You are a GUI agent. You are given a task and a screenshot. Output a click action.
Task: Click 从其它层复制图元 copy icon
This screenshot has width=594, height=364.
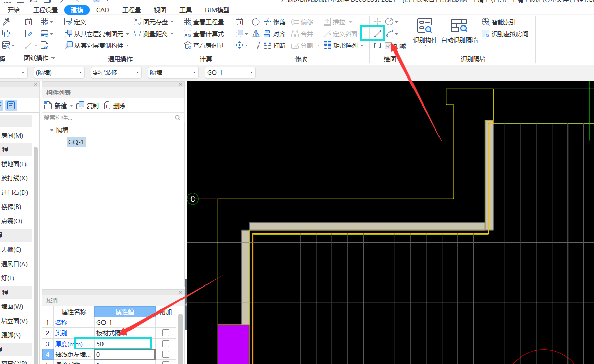[68, 34]
